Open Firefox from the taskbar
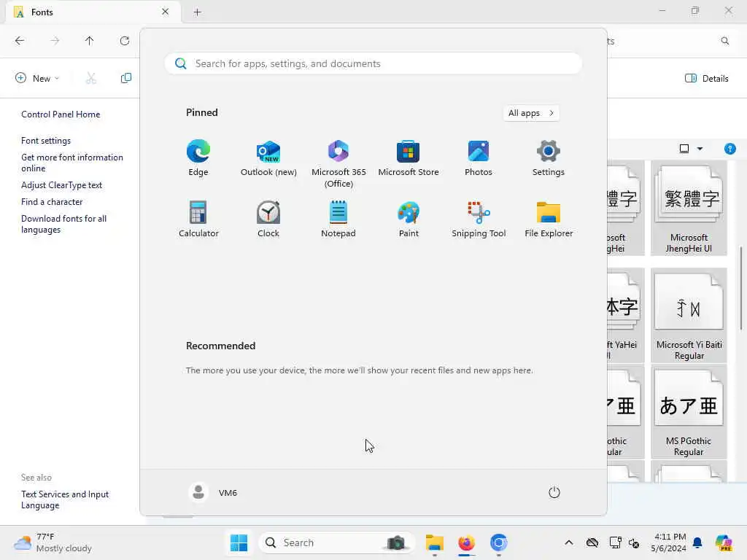 tap(466, 542)
